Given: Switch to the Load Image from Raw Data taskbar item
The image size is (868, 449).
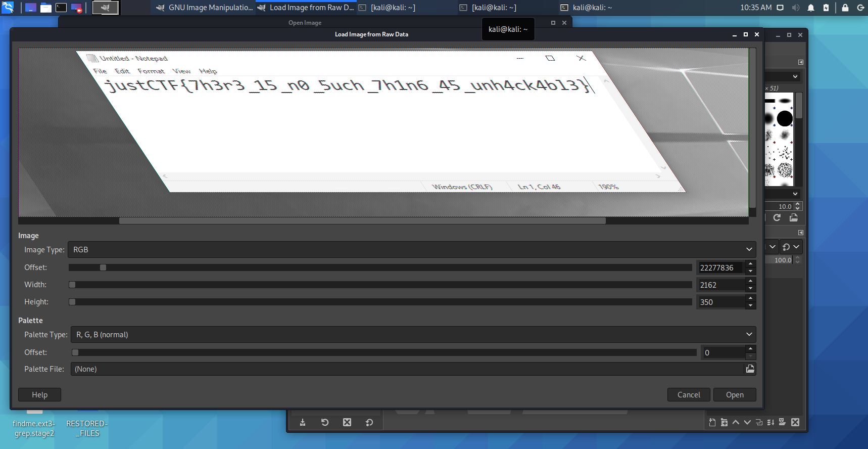Looking at the screenshot, I should click(x=306, y=8).
